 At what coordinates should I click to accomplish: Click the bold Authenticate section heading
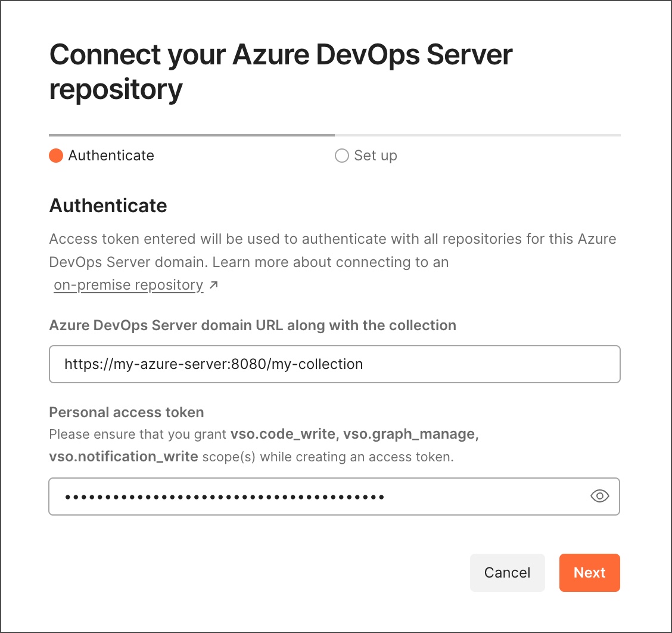tap(108, 206)
